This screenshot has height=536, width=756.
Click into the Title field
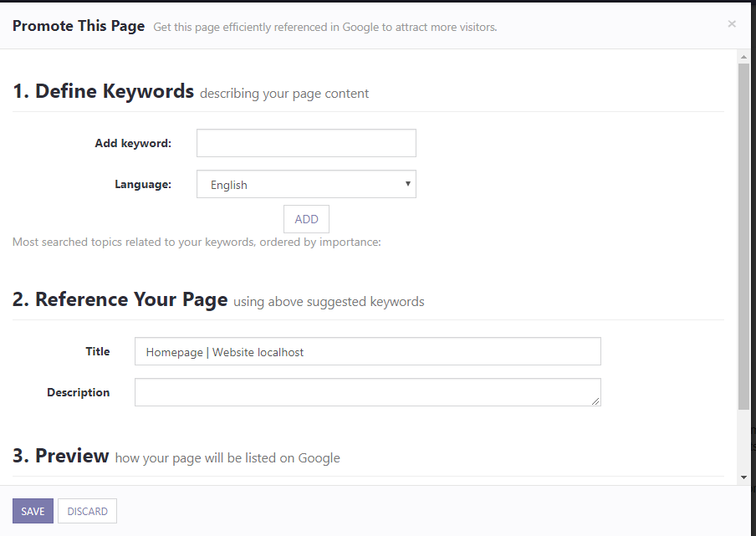pyautogui.click(x=367, y=351)
